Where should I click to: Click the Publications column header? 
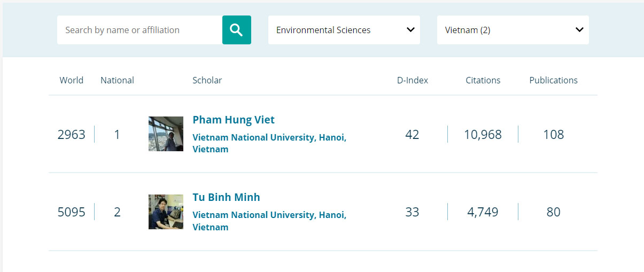click(x=553, y=80)
